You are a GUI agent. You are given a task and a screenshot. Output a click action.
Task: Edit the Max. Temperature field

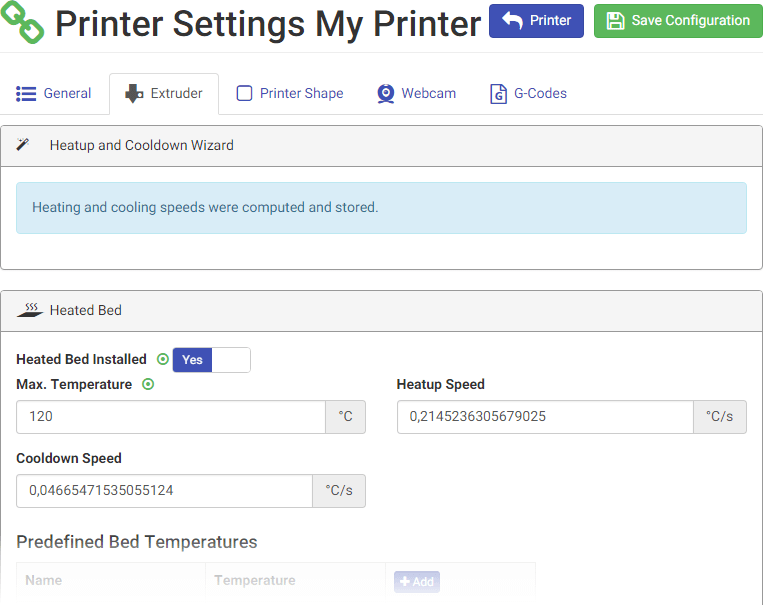pos(171,417)
